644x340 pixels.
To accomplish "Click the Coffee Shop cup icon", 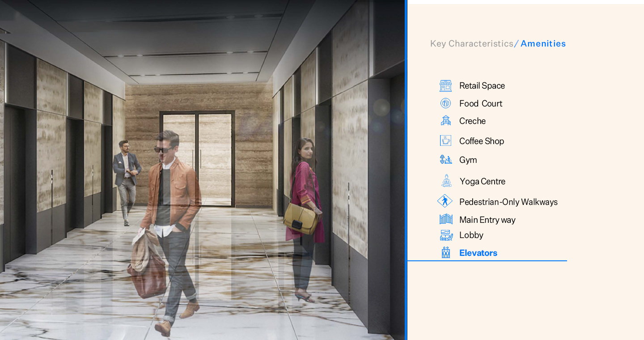I will click(445, 140).
